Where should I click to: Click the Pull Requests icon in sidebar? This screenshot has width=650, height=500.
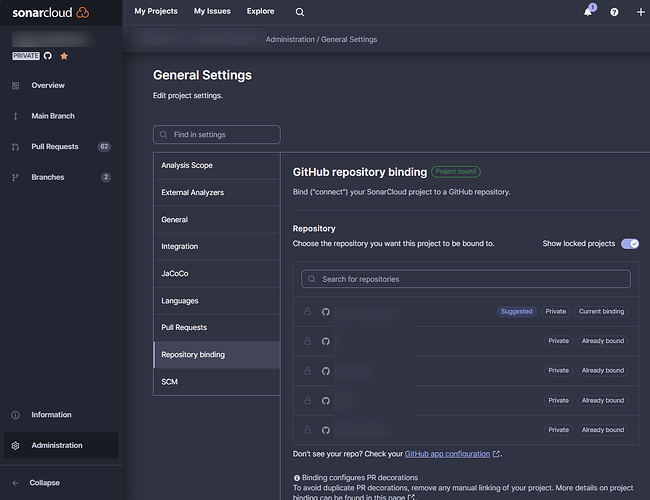15,147
